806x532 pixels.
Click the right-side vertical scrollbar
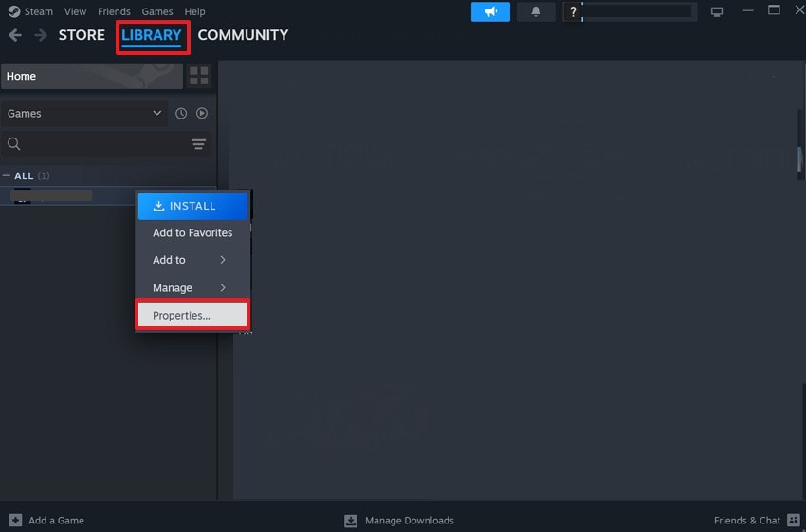tap(799, 159)
